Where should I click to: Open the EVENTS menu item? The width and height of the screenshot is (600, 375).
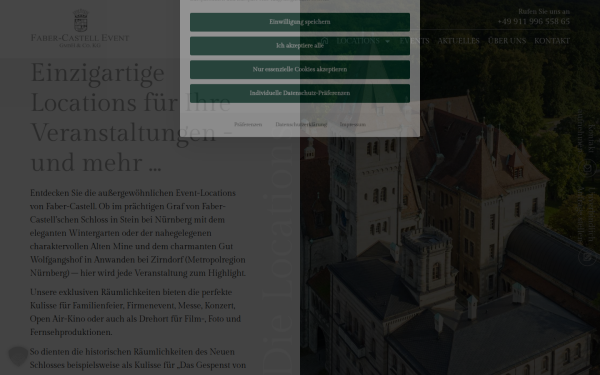414,41
